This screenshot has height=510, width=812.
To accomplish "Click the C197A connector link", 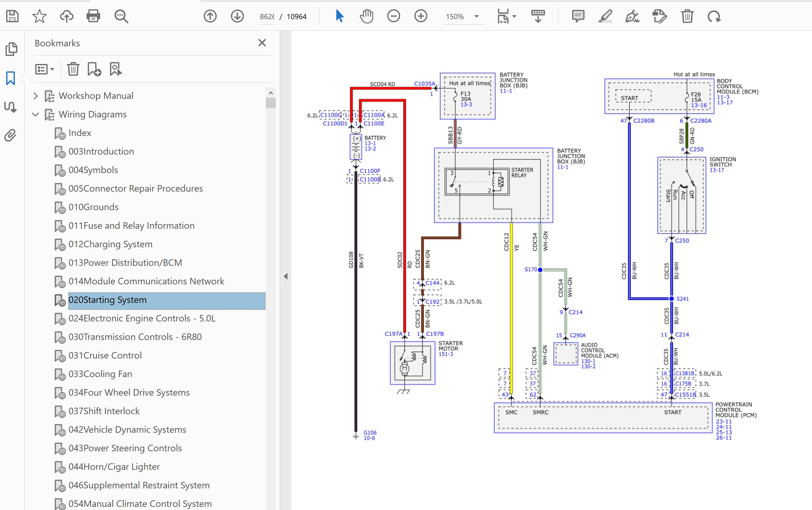I will coord(393,334).
